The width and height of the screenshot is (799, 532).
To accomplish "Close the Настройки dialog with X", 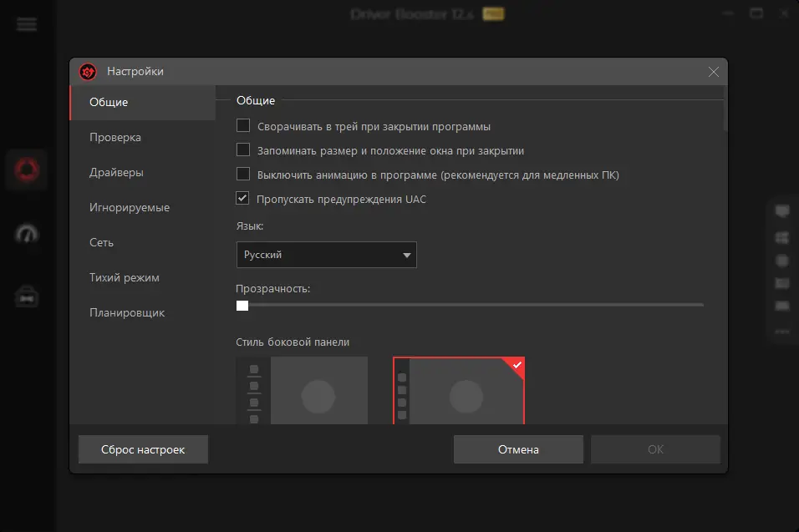I will pos(714,72).
